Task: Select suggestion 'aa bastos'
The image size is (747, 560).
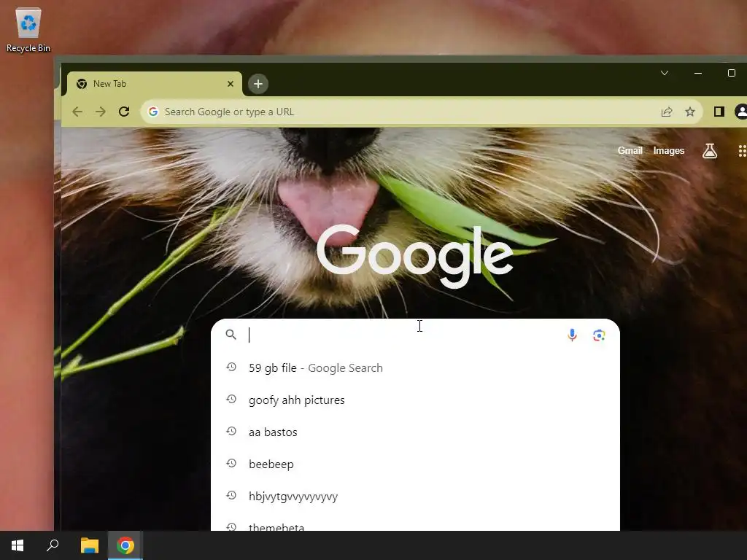Action: click(x=415, y=432)
